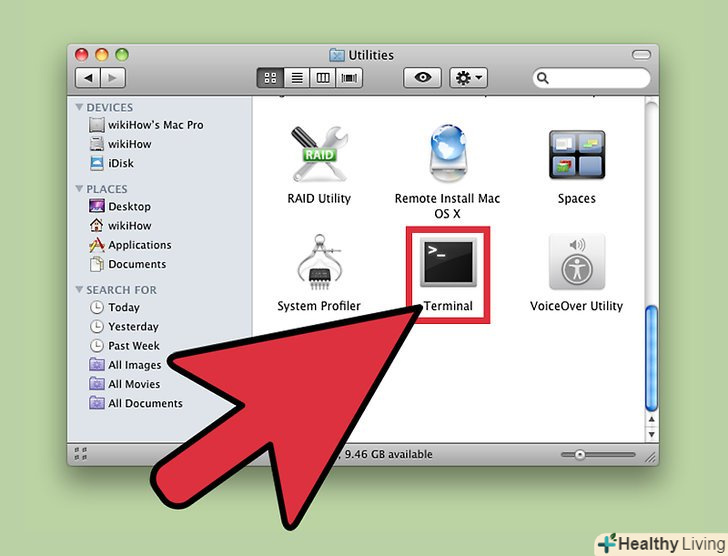Select iDisk in the sidebar
This screenshot has width=728, height=556.
tap(111, 163)
